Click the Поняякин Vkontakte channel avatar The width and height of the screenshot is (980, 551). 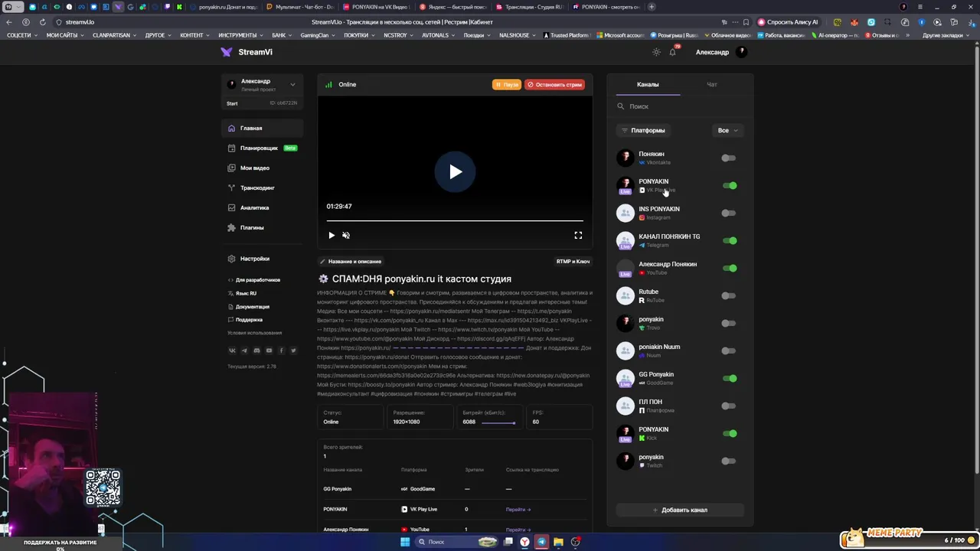click(x=626, y=158)
